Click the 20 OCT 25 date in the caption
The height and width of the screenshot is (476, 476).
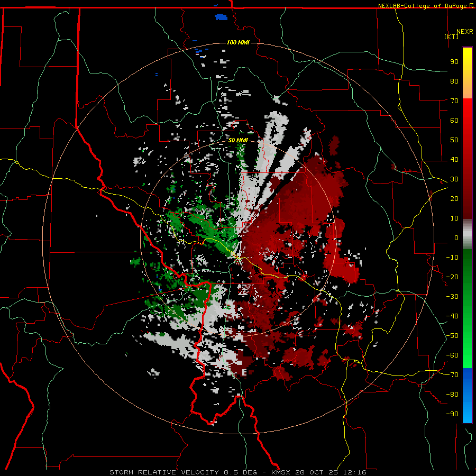316,472
